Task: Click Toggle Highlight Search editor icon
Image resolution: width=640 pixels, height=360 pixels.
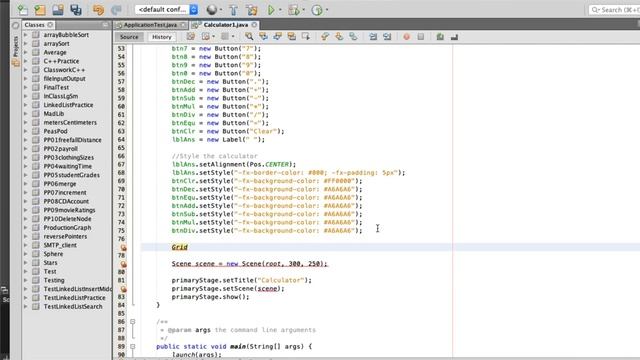Action: tap(291, 37)
